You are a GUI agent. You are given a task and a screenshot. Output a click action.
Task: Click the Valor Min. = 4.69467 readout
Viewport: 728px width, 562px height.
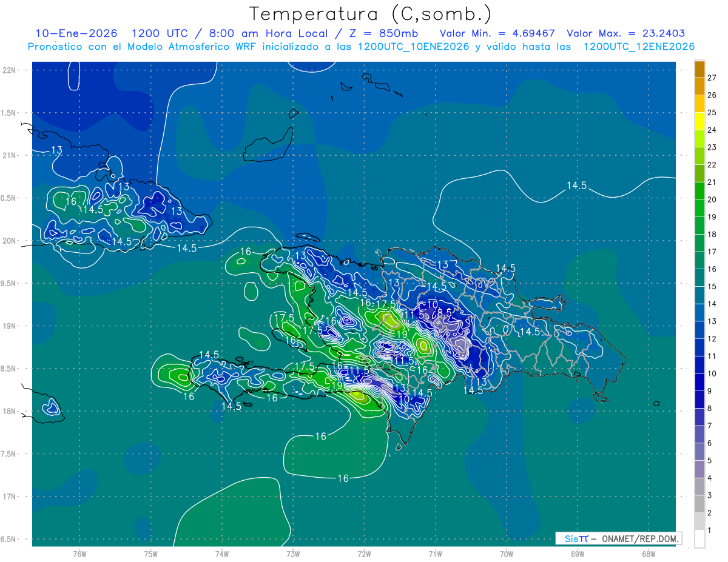pos(497,33)
